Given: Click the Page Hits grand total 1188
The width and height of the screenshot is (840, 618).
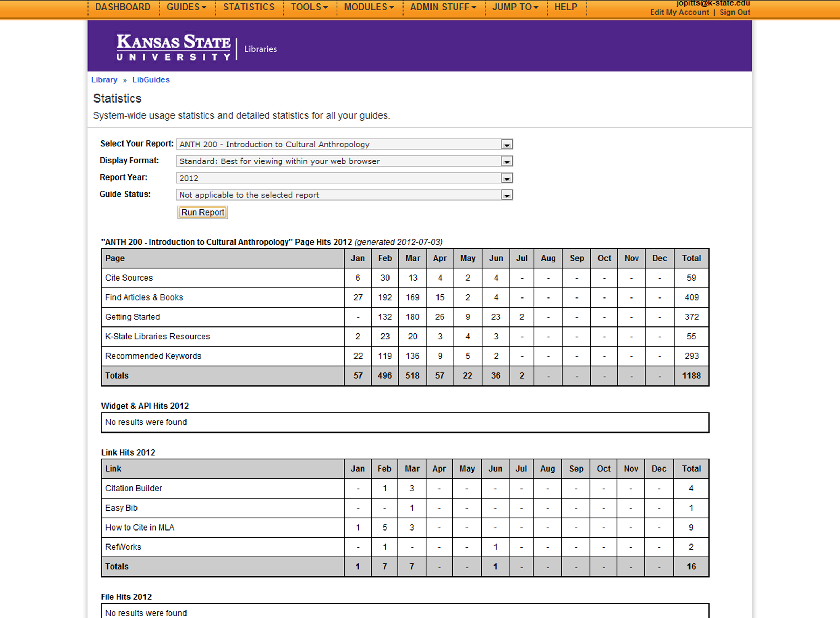Looking at the screenshot, I should tap(691, 375).
